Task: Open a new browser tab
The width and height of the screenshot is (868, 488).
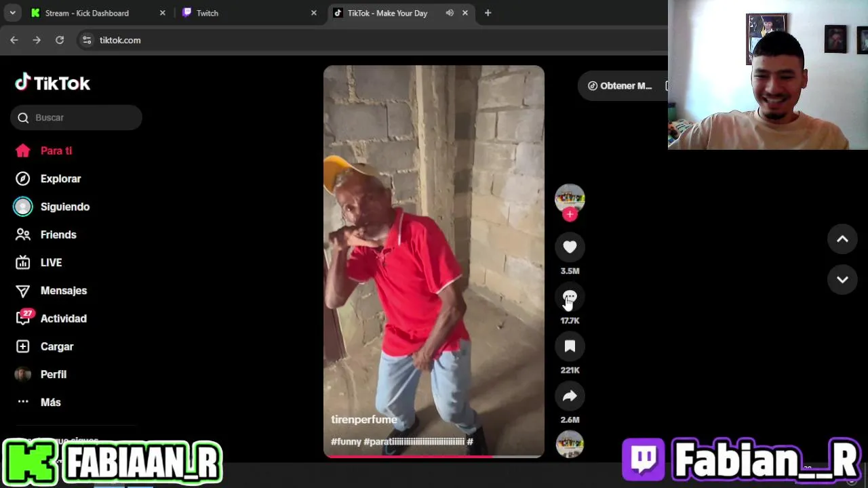Action: 488,13
